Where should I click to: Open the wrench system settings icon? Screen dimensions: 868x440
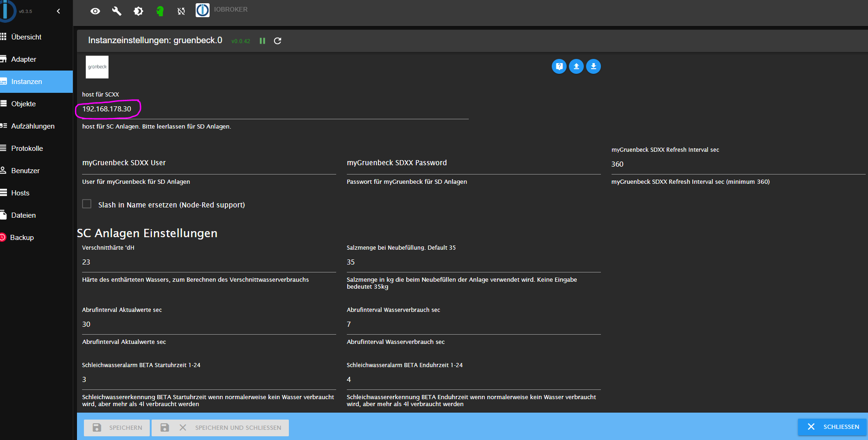coord(117,11)
